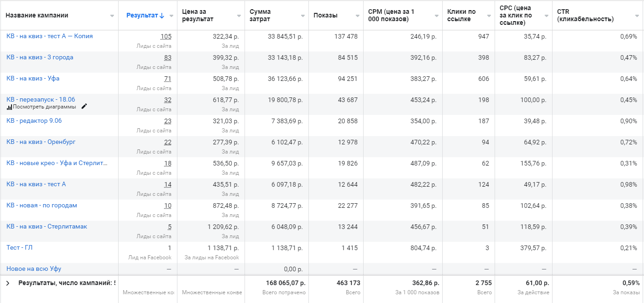Open the CTR (кликабельность) column dropdown arrow
The width and height of the screenshot is (644, 303).
637,16
